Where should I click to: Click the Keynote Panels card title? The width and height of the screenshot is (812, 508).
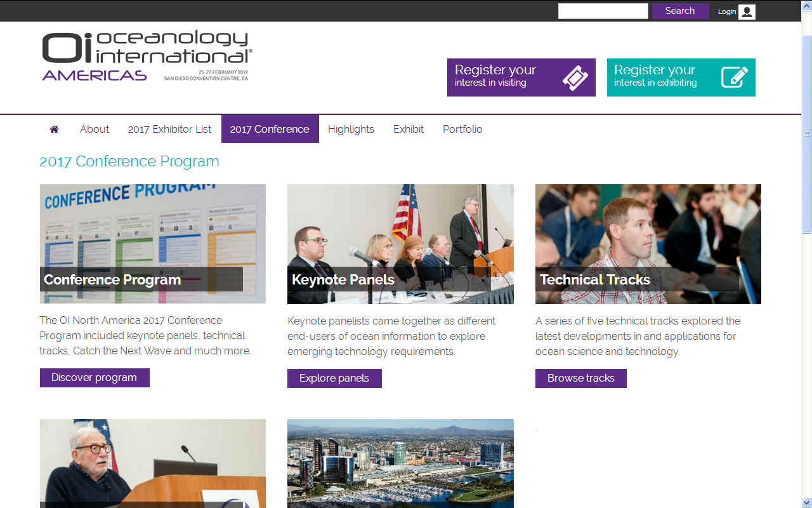tap(343, 279)
